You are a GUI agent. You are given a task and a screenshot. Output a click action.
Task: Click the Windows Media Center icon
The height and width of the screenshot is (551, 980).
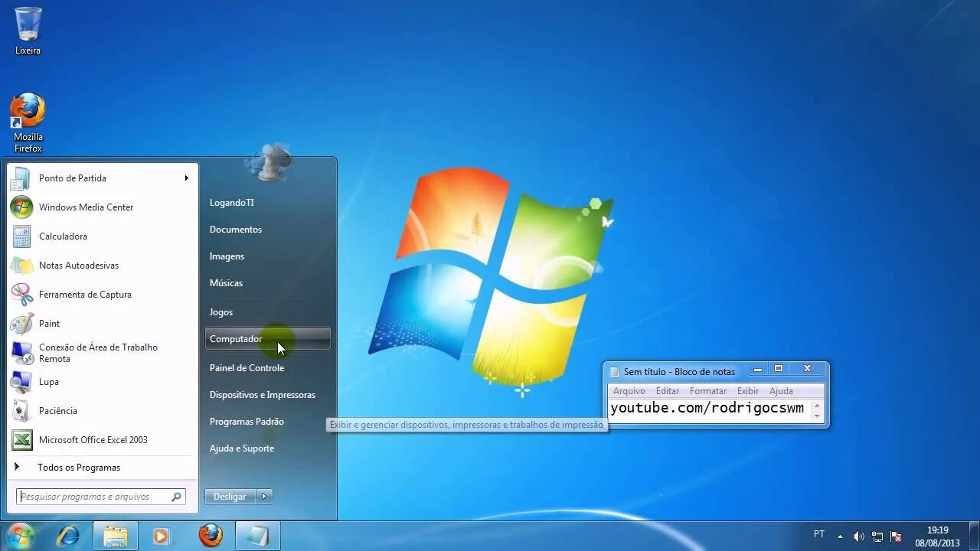click(21, 207)
